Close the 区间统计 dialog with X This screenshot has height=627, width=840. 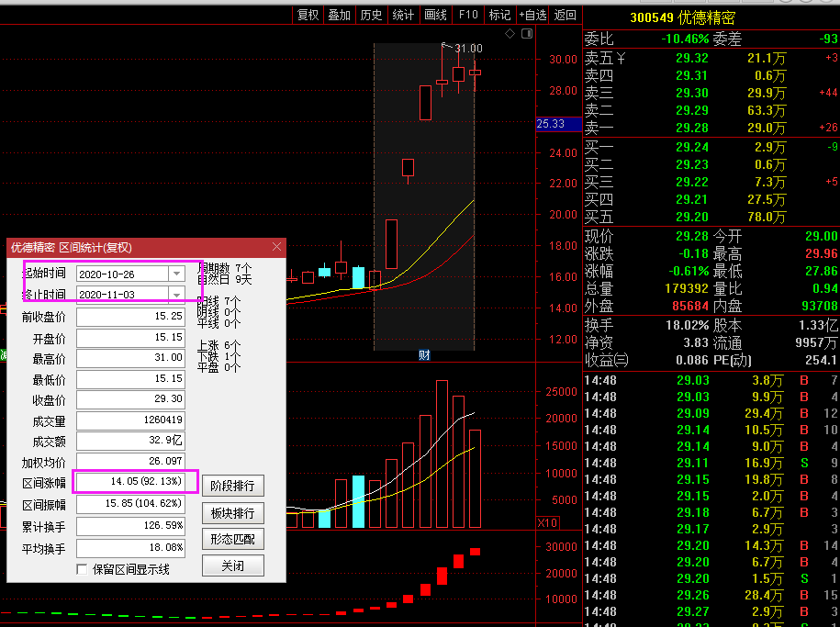click(x=276, y=247)
